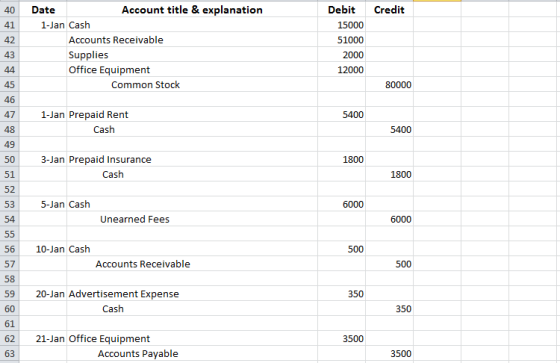
Task: Click the Office Equipment cell in row 62
Action: 192,339
